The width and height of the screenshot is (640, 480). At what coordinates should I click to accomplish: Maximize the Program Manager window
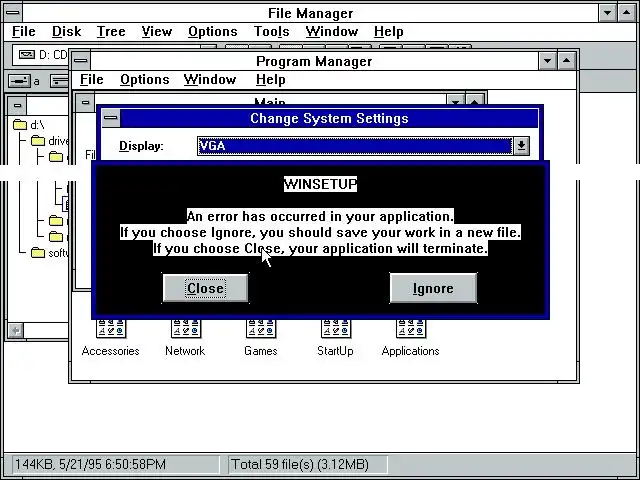566,61
